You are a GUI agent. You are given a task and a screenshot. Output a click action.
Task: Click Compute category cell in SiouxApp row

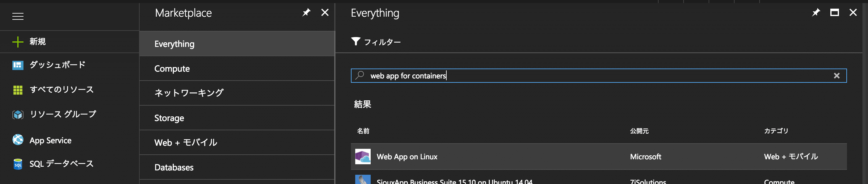(779, 181)
